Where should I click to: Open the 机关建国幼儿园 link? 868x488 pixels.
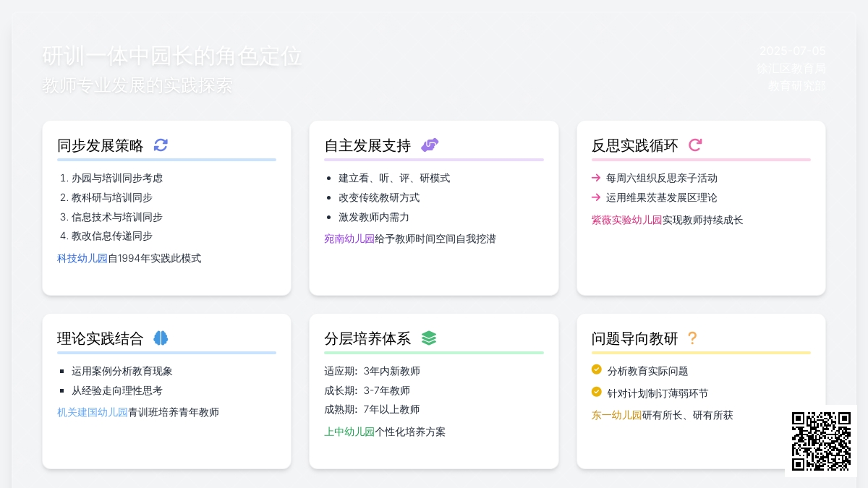tap(93, 412)
